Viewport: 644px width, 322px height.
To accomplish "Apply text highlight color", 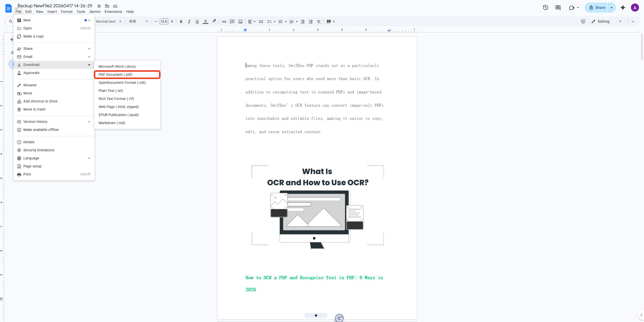I will click(214, 21).
